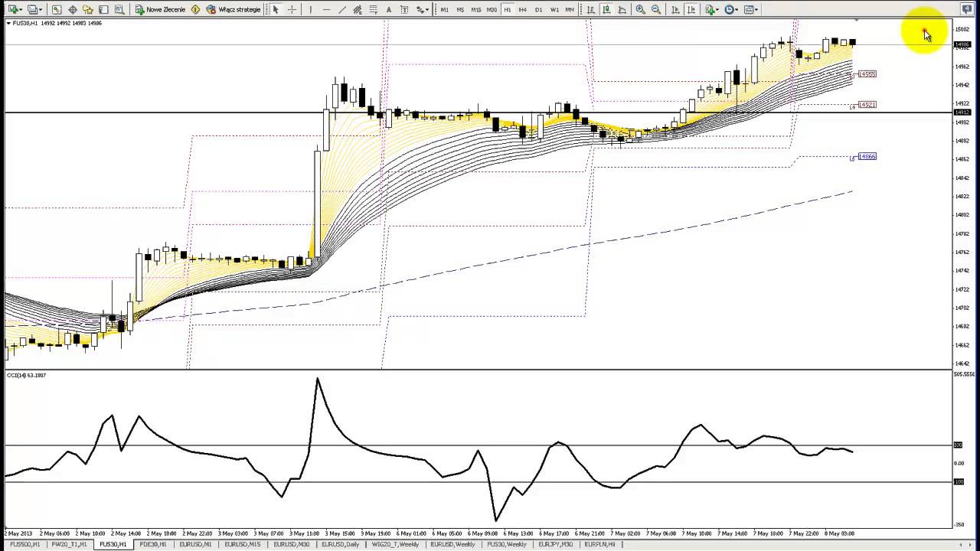Screen dimensions: 980x551
Task: Open the Arrows objects dropdown
Action: (x=421, y=9)
